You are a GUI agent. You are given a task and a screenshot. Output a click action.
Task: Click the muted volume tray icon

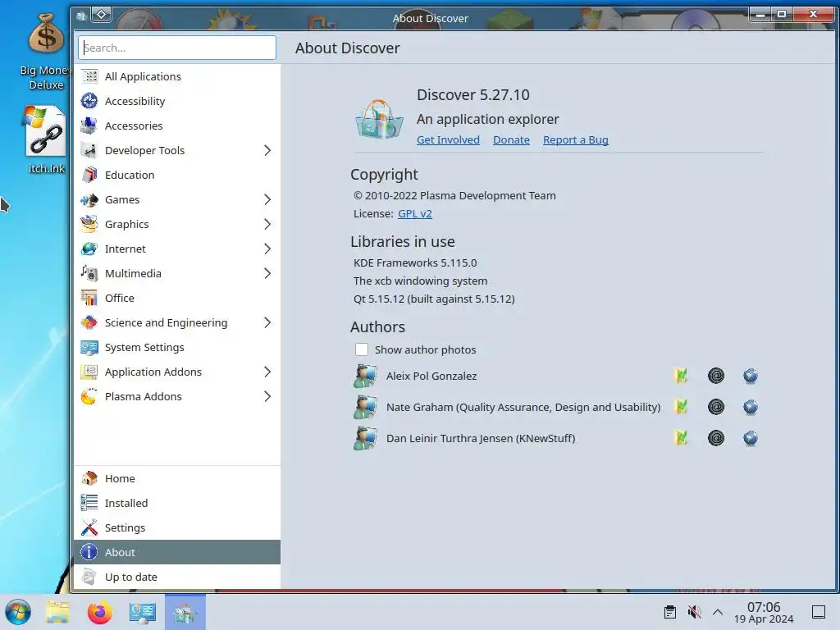tap(694, 612)
